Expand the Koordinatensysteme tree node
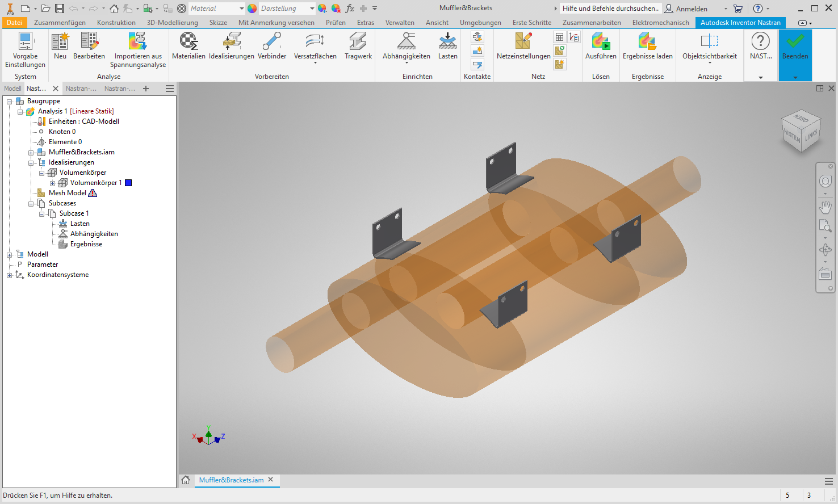 tap(9, 275)
